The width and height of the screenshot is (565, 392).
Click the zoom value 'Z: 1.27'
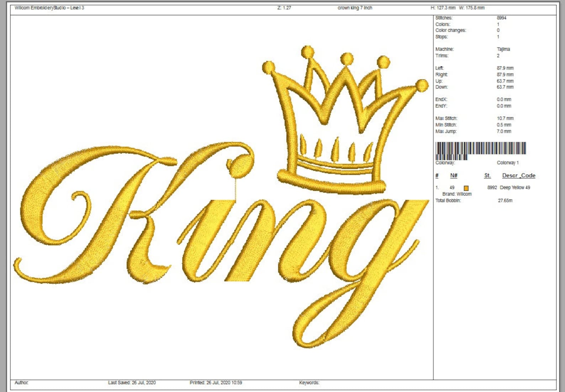[x=284, y=8]
